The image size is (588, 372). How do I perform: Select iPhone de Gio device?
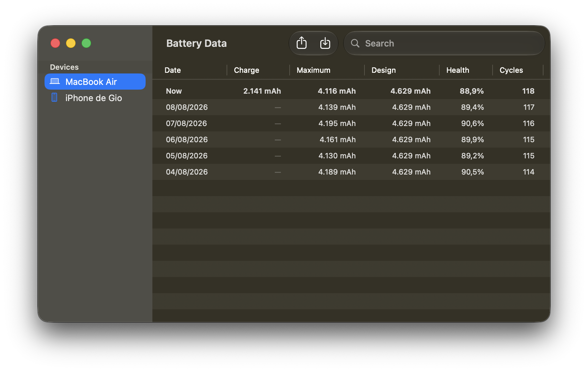coord(95,98)
